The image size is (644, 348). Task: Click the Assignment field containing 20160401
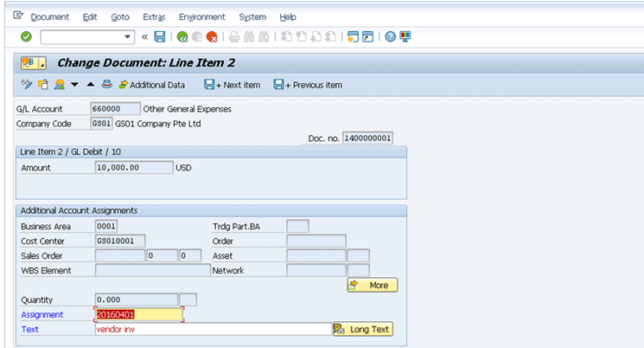(x=137, y=314)
